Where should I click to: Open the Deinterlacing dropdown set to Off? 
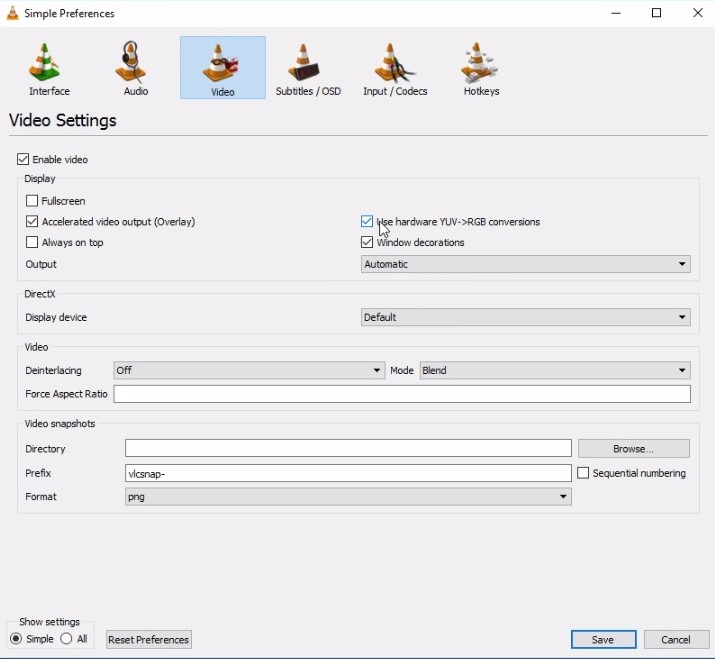point(249,370)
